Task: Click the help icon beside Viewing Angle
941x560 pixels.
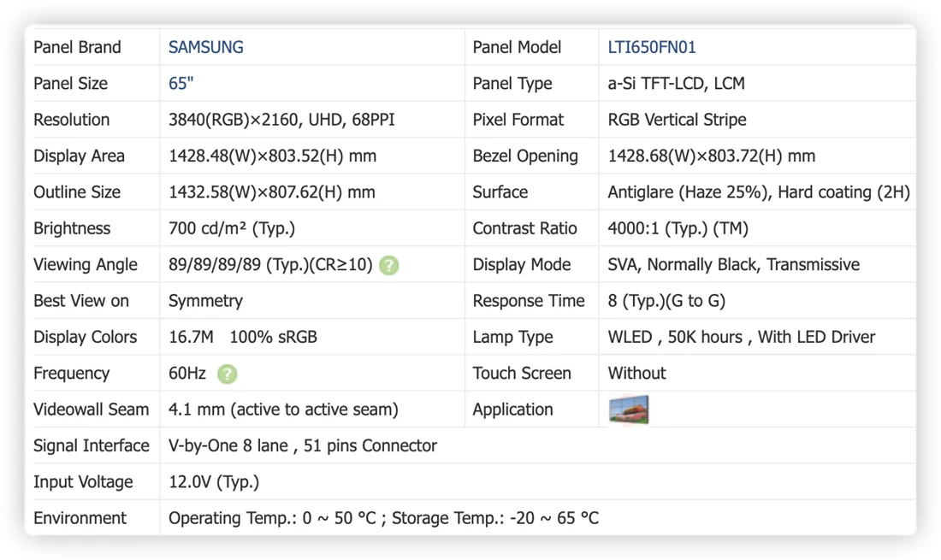Action: pyautogui.click(x=389, y=265)
